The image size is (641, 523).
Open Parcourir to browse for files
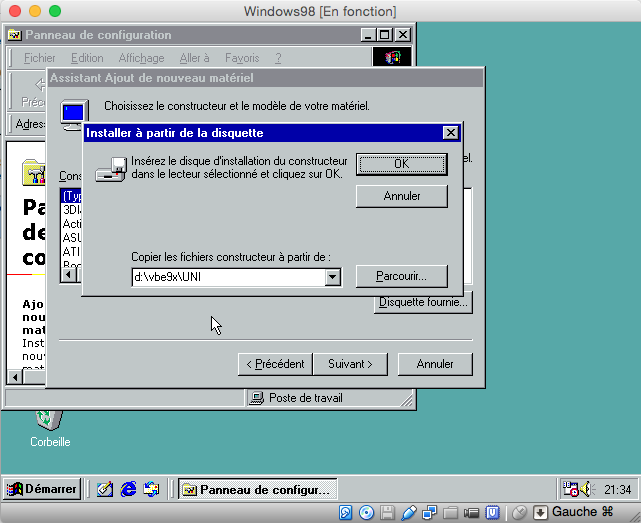[x=401, y=276]
